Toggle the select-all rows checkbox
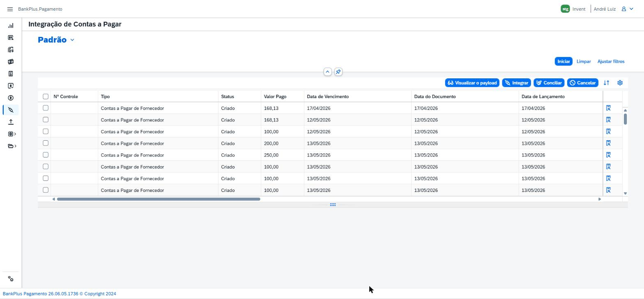Screen dimensions: 644x299 coord(46,96)
